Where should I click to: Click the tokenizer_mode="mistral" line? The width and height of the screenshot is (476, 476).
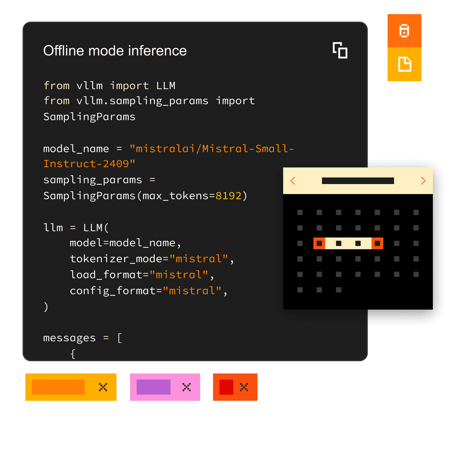click(x=152, y=259)
